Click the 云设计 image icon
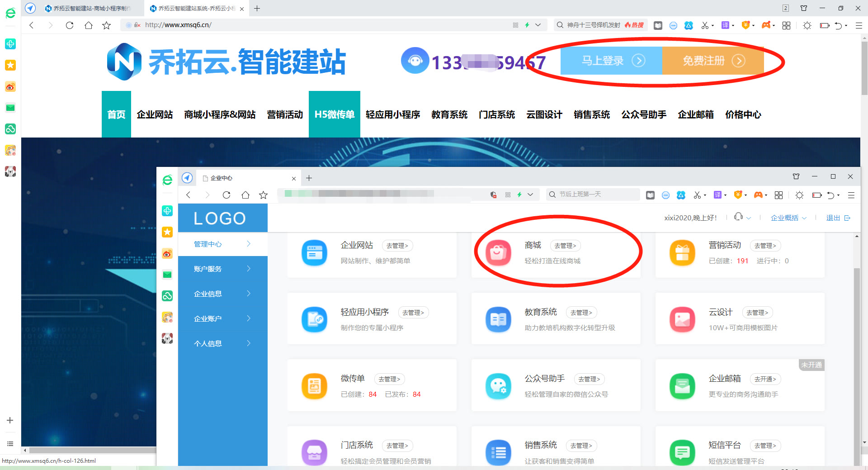 (x=682, y=319)
